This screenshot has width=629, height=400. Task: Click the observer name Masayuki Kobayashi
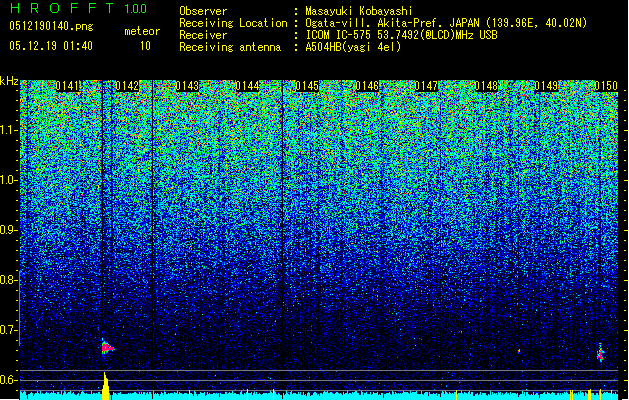[359, 11]
